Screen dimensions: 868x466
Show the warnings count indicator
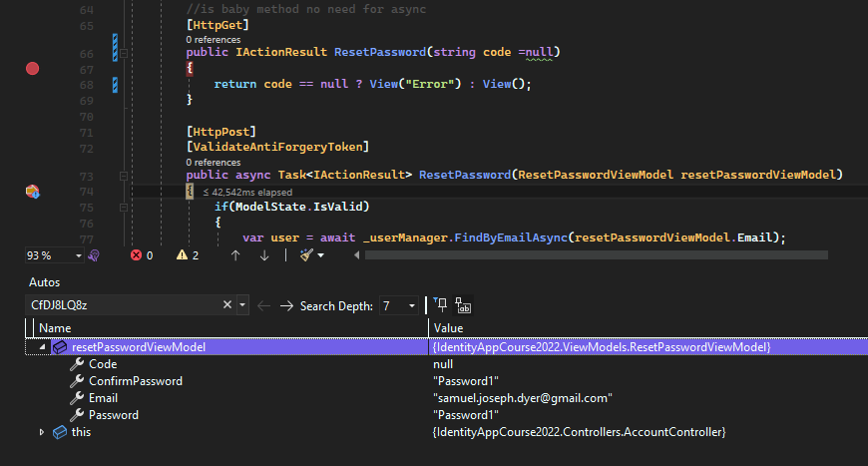[188, 255]
